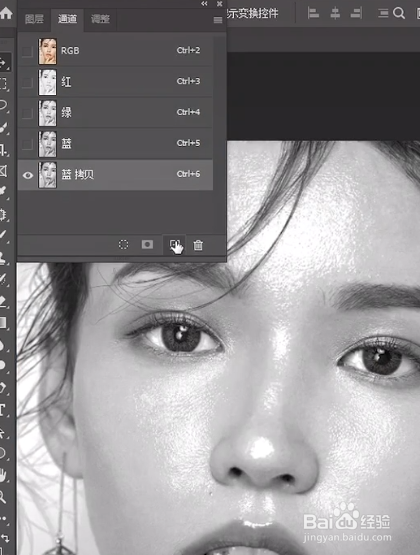Select the Dodge tool
This screenshot has height=555, width=420.
3,365
